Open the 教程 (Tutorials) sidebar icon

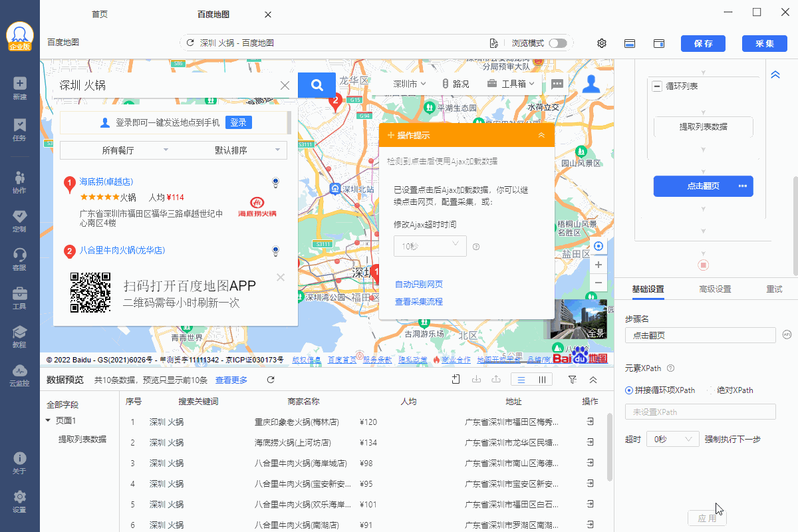coord(19,336)
